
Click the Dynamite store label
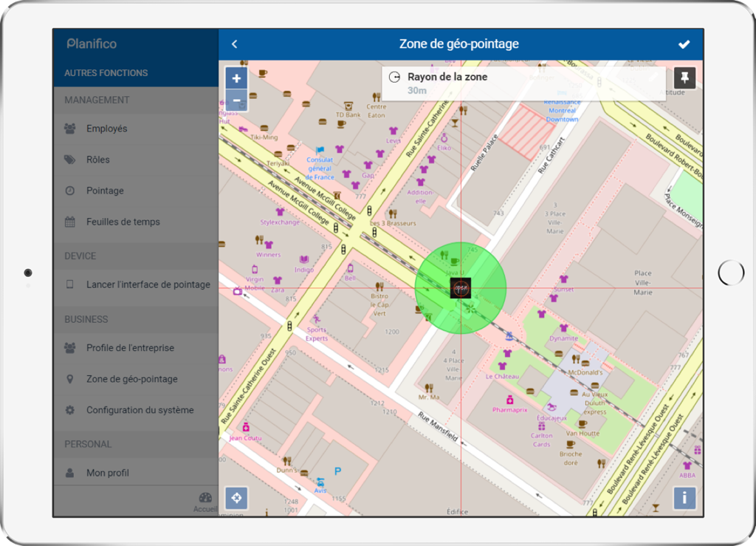563,338
